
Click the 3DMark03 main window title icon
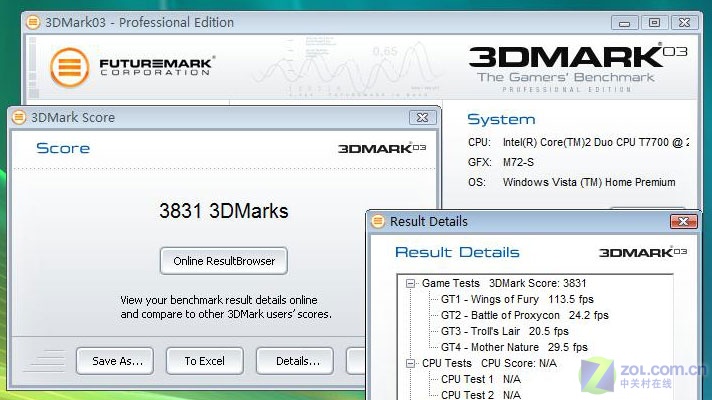point(33,22)
